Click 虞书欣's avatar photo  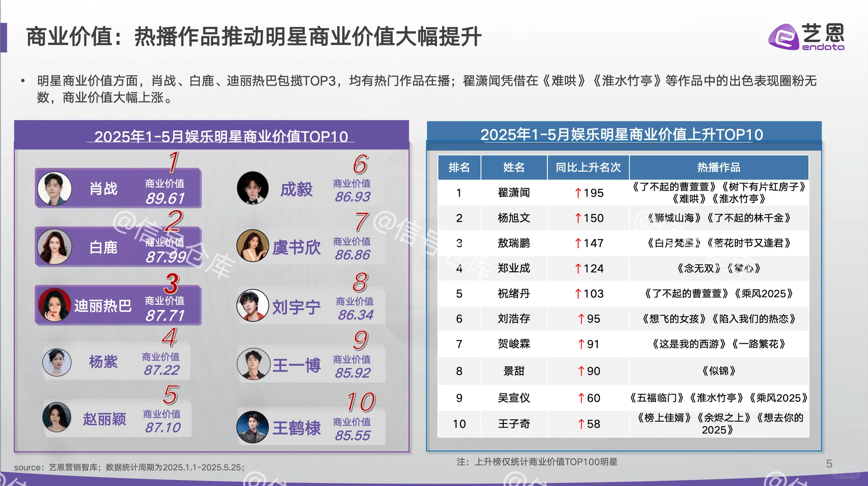tap(253, 246)
